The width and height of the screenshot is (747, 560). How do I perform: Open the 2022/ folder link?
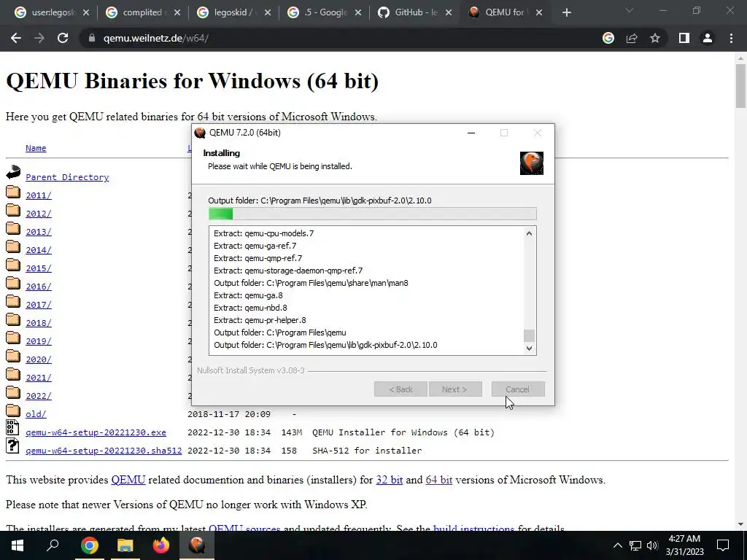tap(38, 396)
